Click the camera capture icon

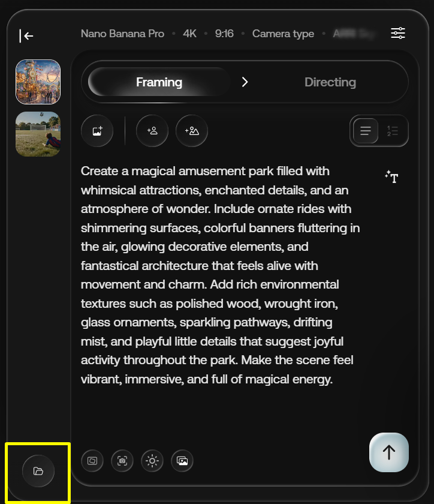pyautogui.click(x=122, y=461)
